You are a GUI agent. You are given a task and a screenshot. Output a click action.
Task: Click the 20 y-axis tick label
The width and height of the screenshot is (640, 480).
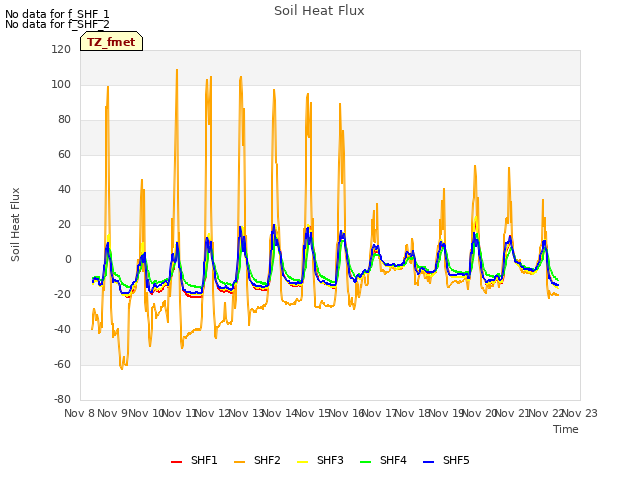coord(64,224)
